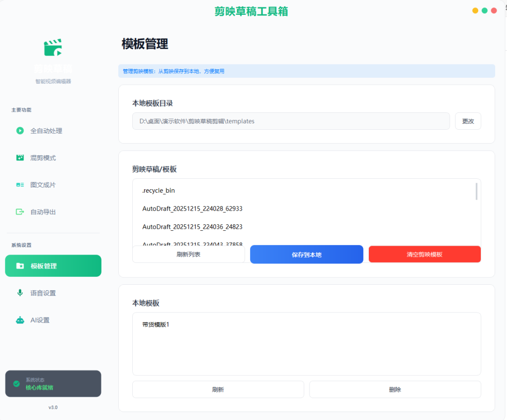507x420 pixels.
Task: Open 语音设置 settings page
Action: tap(53, 293)
